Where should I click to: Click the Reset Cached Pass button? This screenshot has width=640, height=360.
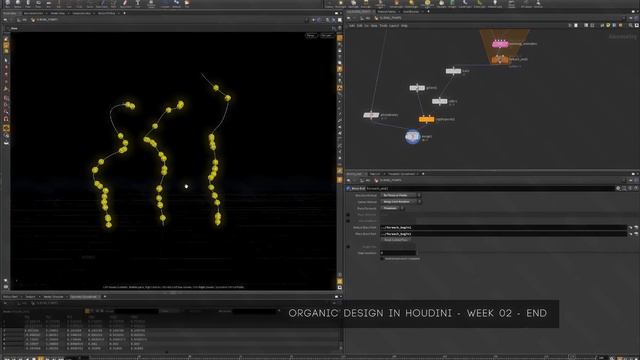tap(396, 240)
